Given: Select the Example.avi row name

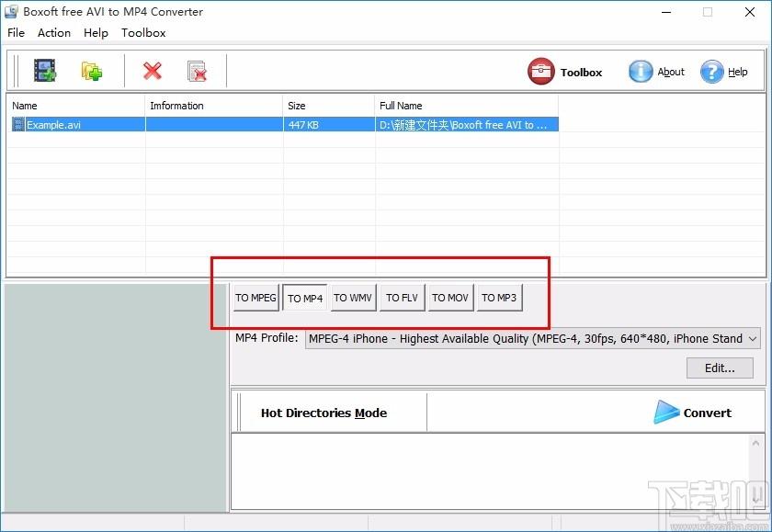Looking at the screenshot, I should coord(53,125).
